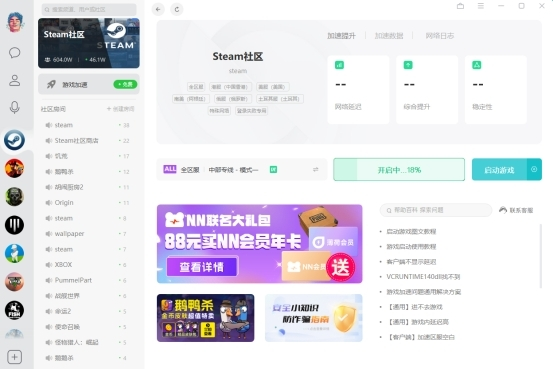553x369 pixels.
Task: Select the Steam community icon in the sidebar
Action: (14, 140)
